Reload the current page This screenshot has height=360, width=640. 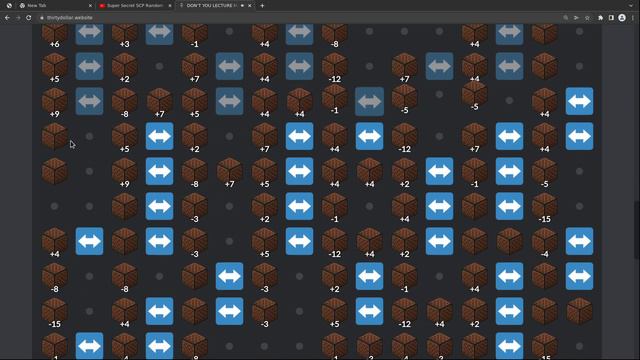coord(29,18)
